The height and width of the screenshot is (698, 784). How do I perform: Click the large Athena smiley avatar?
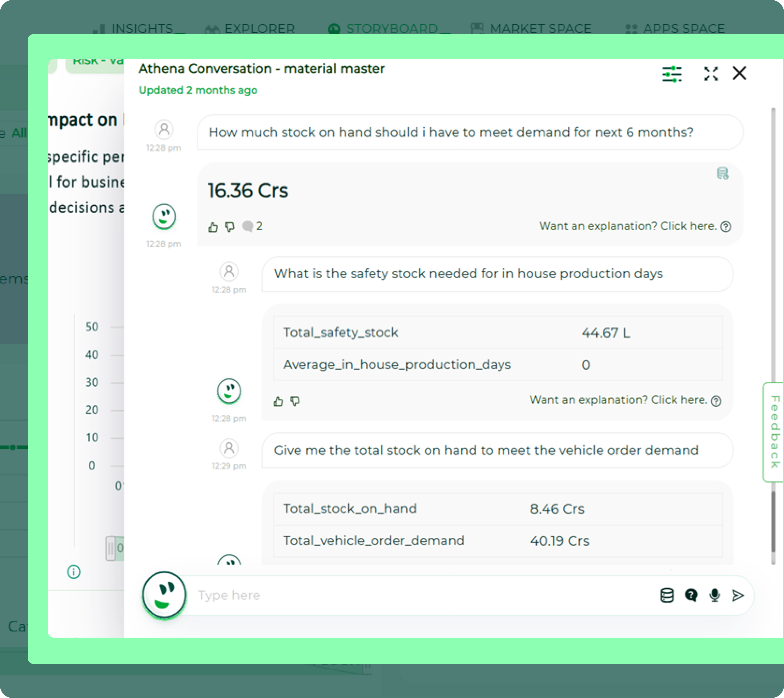point(164,595)
